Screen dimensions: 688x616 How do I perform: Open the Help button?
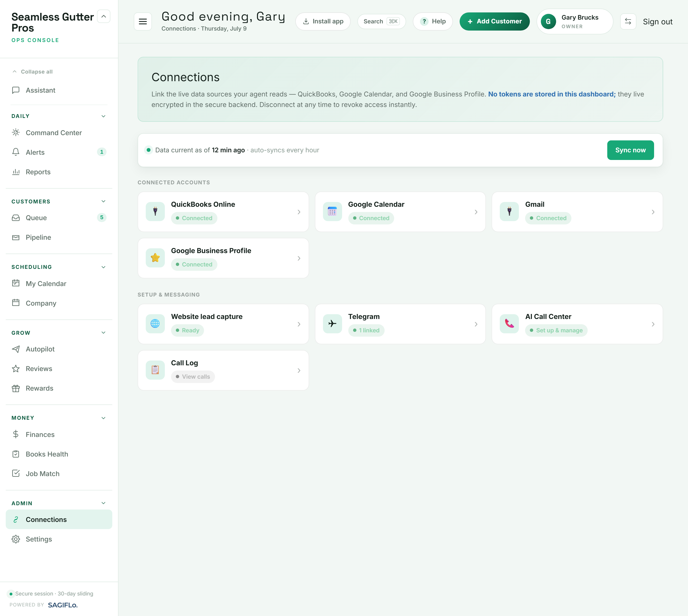[x=433, y=21]
